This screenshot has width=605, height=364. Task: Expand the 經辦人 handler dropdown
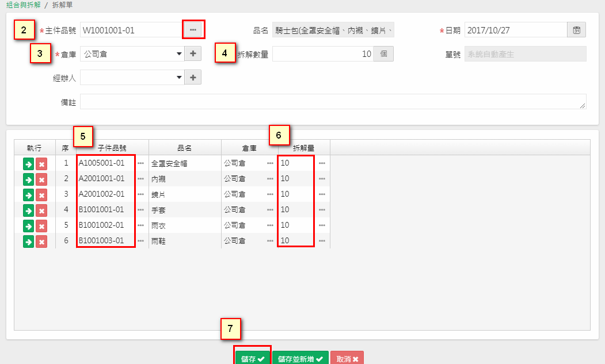coord(179,78)
